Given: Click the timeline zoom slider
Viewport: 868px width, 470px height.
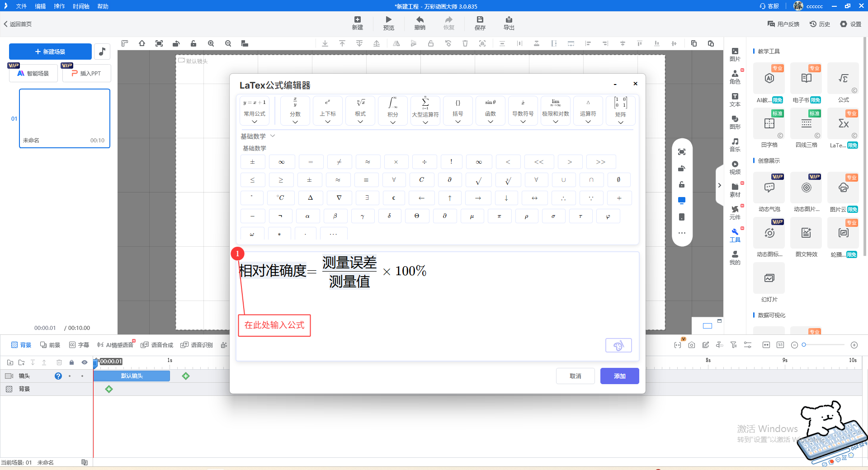Looking at the screenshot, I should point(824,345).
